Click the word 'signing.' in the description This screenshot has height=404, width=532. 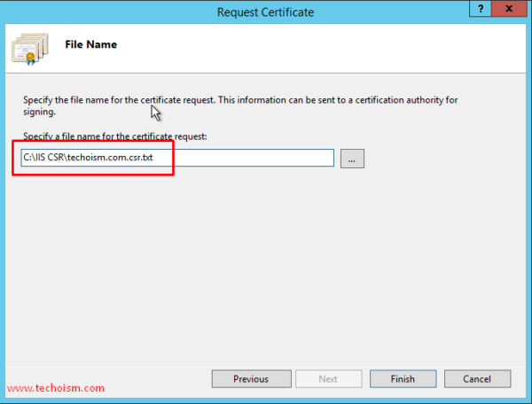pos(41,113)
